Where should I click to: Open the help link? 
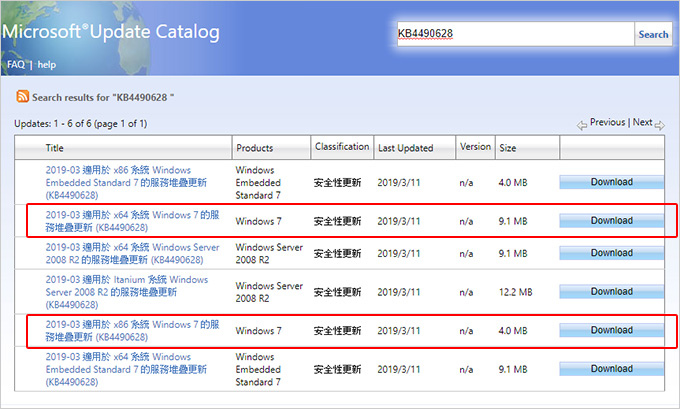coord(47,65)
